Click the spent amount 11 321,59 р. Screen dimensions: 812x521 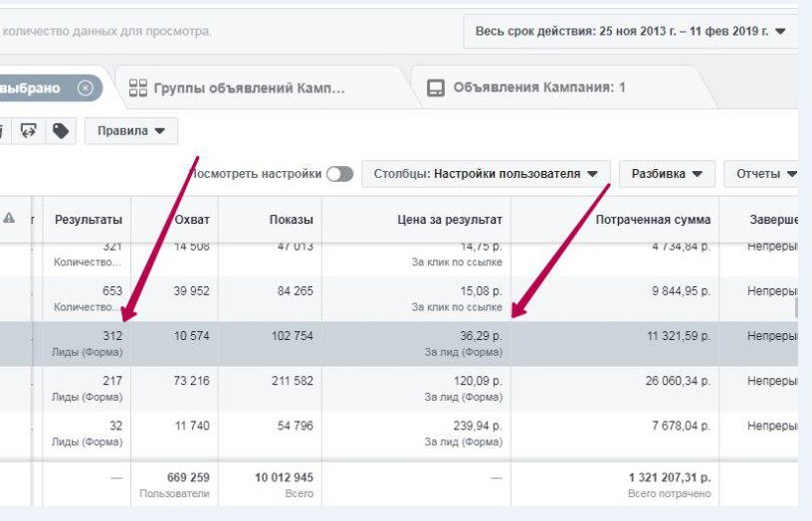(x=679, y=336)
